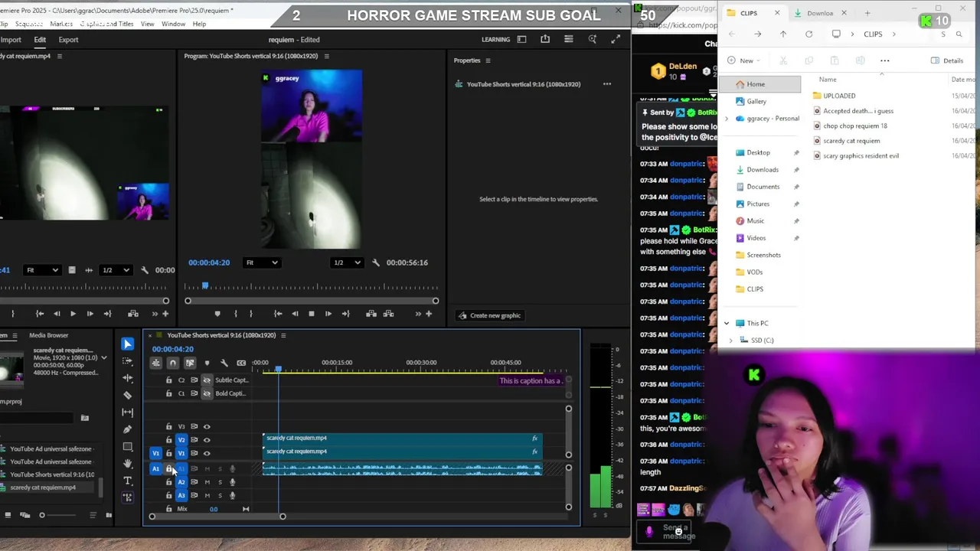
Task: Open timeline sequence panel menu
Action: pos(283,335)
